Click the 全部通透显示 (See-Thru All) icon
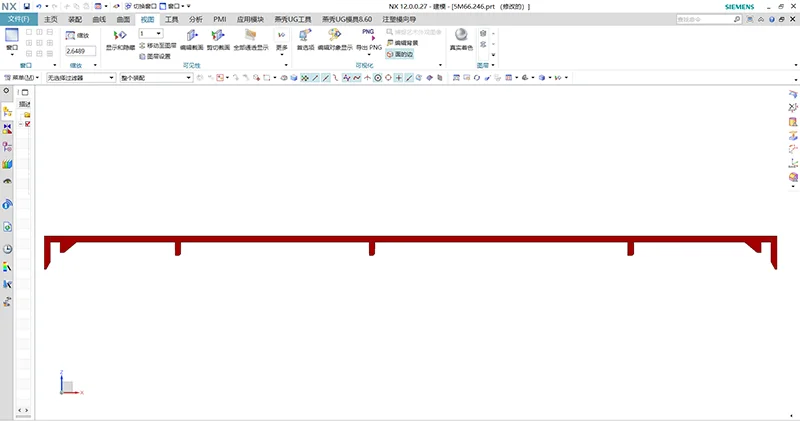The width and height of the screenshot is (800, 421). coord(251,37)
